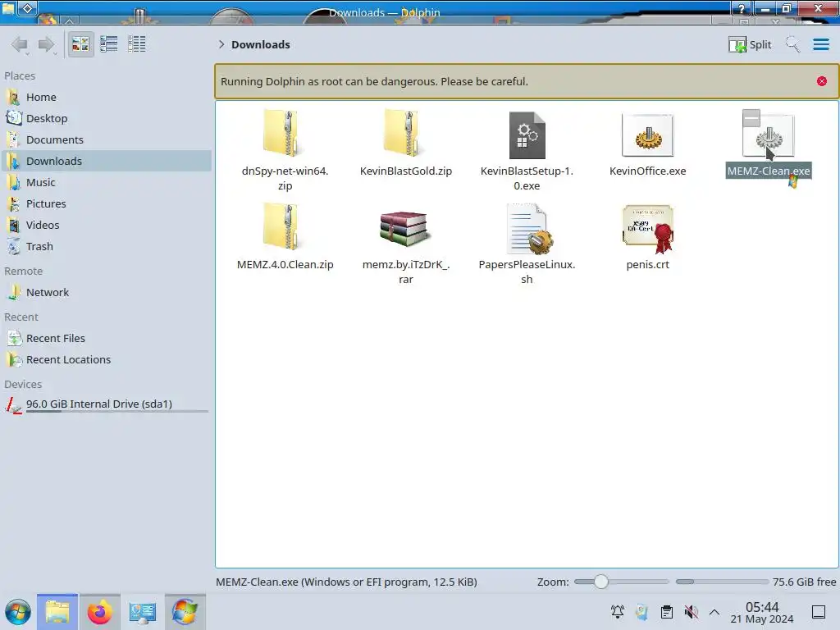Open Pictures in Places

pos(106,204)
